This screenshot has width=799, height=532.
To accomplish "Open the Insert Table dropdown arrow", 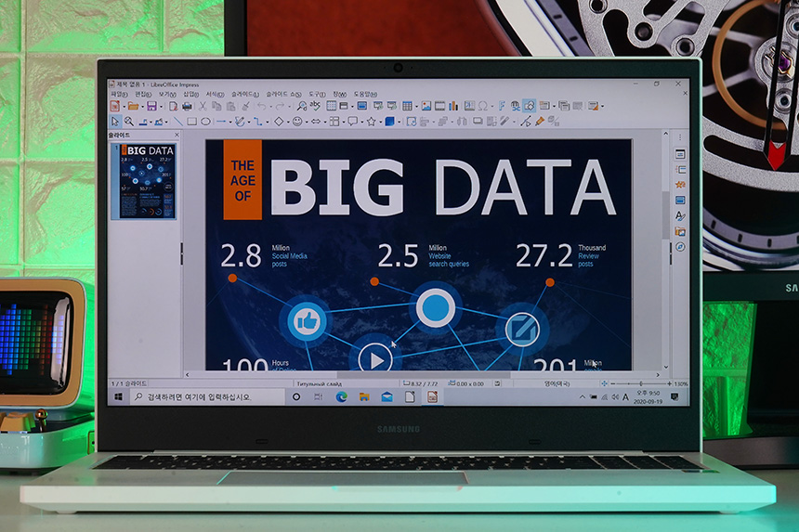I will click(416, 107).
